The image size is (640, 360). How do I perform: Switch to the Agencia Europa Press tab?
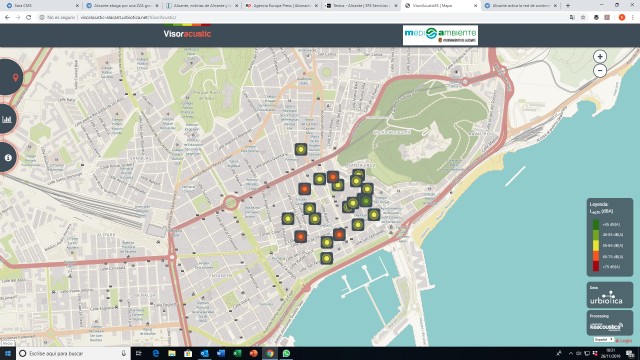pos(281,6)
